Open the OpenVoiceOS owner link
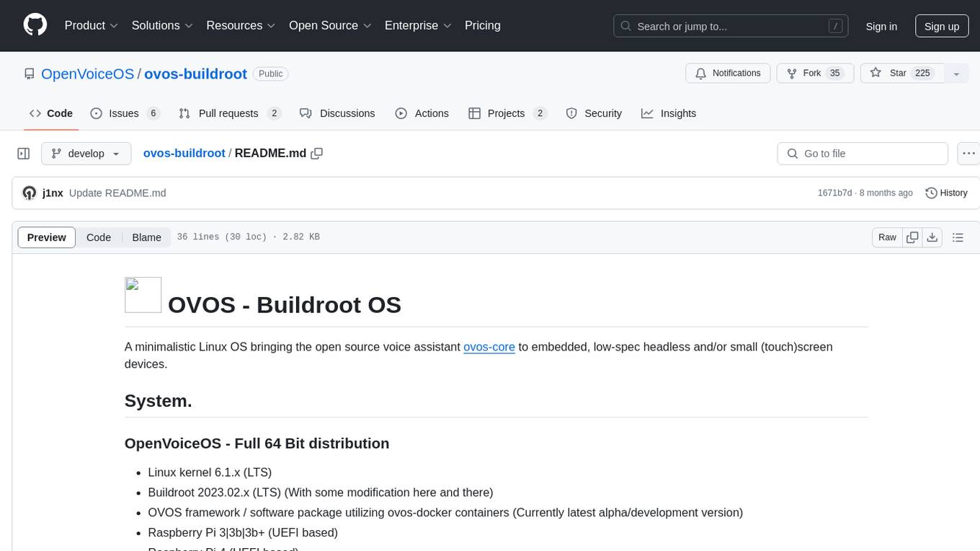980x551 pixels. pyautogui.click(x=87, y=74)
